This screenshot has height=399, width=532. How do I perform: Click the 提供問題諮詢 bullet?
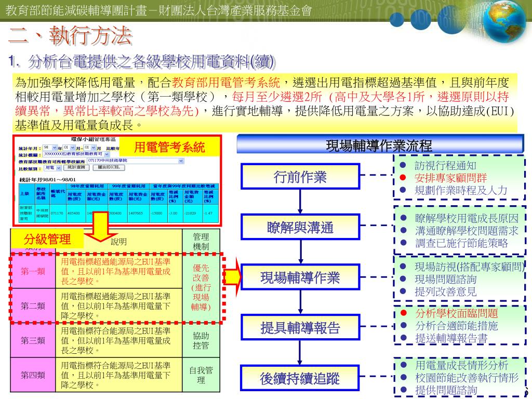tap(446, 390)
